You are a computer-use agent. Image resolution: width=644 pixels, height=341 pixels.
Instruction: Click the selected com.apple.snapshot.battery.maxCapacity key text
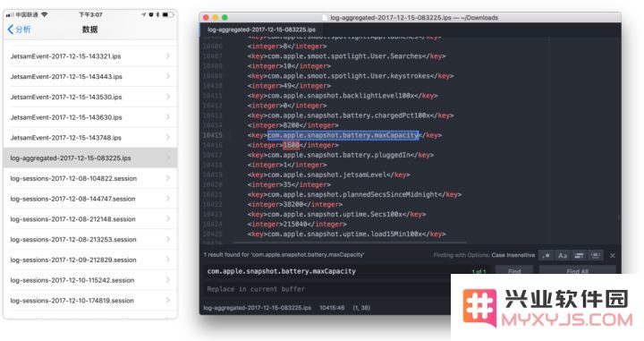coord(343,135)
